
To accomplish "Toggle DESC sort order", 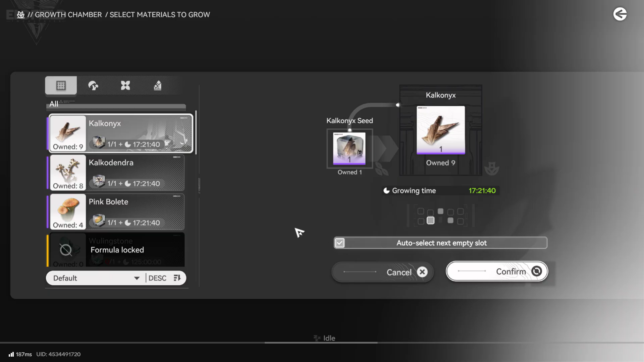I will (x=157, y=278).
